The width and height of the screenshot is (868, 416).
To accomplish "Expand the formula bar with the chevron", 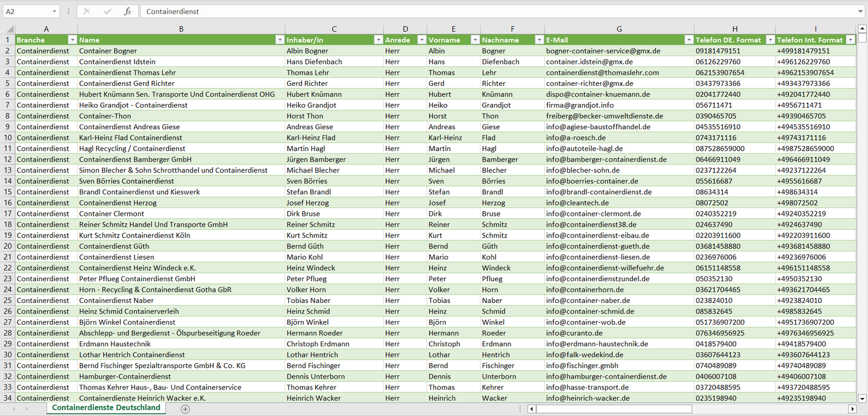I will click(x=861, y=11).
